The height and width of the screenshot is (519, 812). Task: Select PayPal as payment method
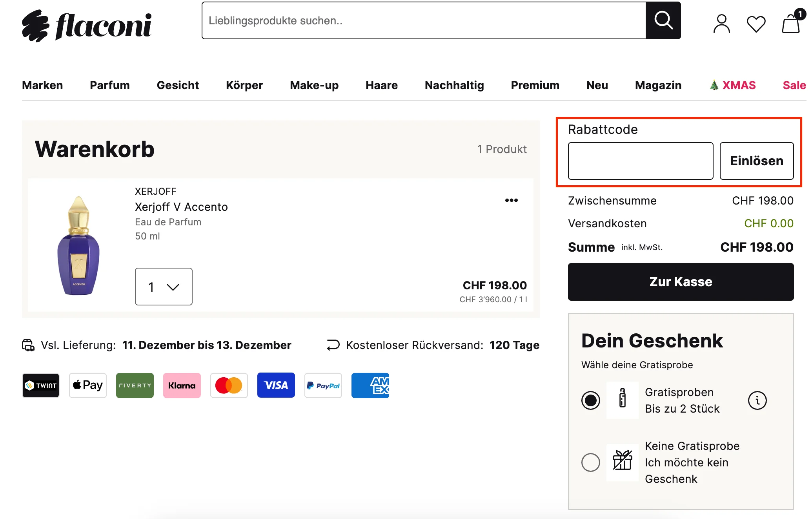coord(323,385)
